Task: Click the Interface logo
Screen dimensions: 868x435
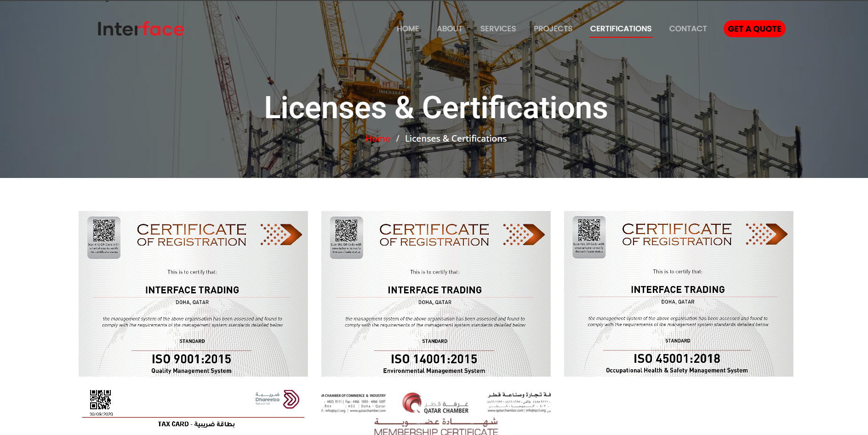Action: [x=141, y=29]
